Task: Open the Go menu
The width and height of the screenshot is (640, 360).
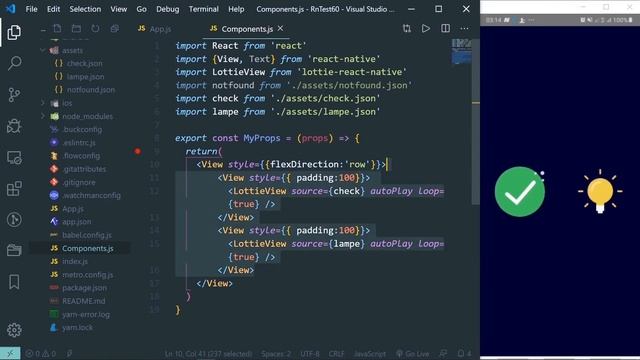Action: (x=141, y=9)
